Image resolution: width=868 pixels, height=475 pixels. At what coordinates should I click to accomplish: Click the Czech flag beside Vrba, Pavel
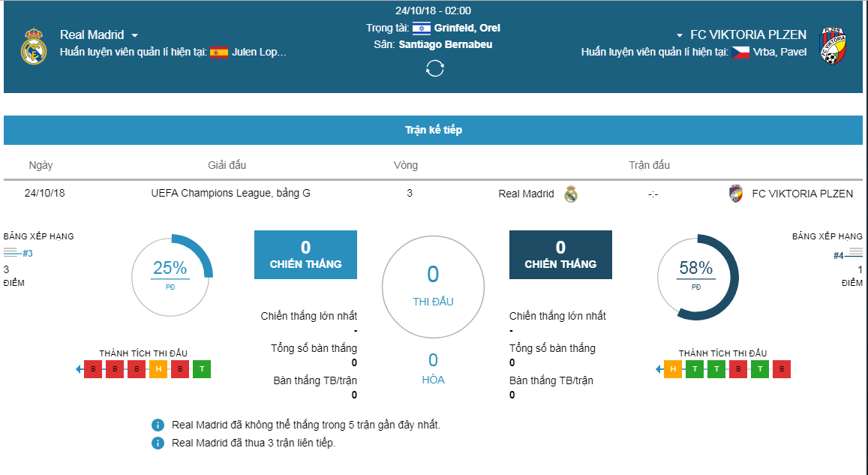740,53
